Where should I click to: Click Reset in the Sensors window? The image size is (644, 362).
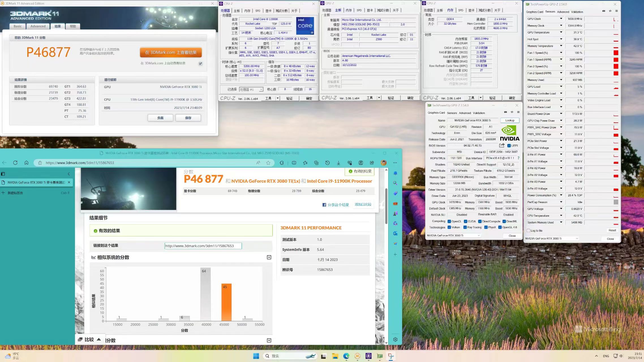[612, 230]
